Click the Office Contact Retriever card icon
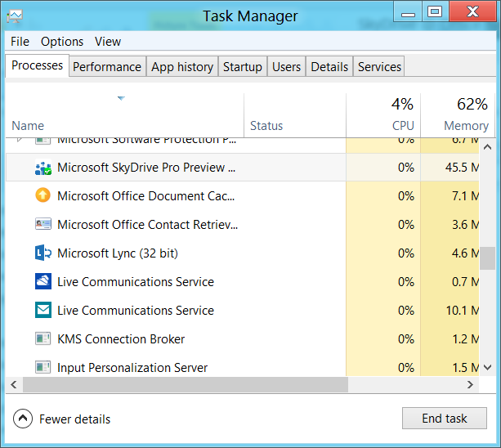 [42, 224]
